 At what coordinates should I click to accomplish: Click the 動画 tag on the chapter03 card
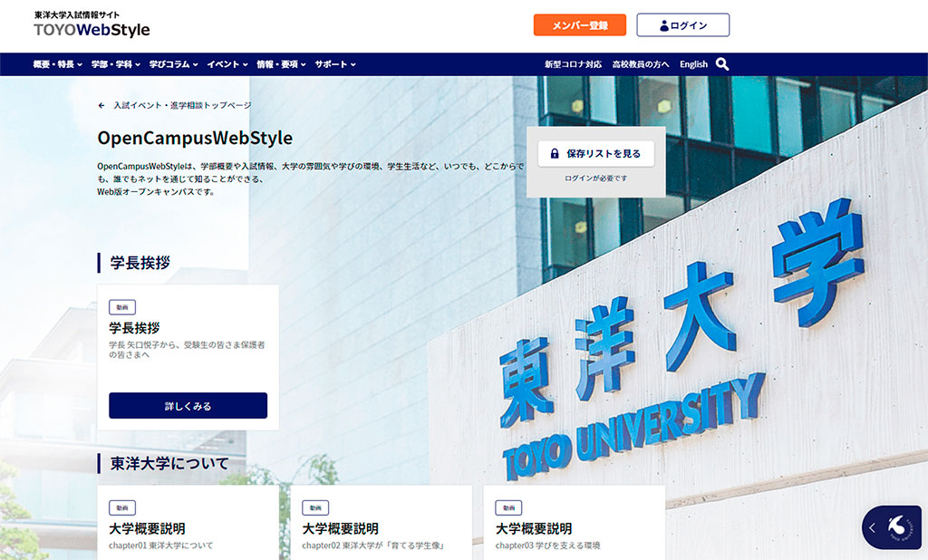point(509,508)
